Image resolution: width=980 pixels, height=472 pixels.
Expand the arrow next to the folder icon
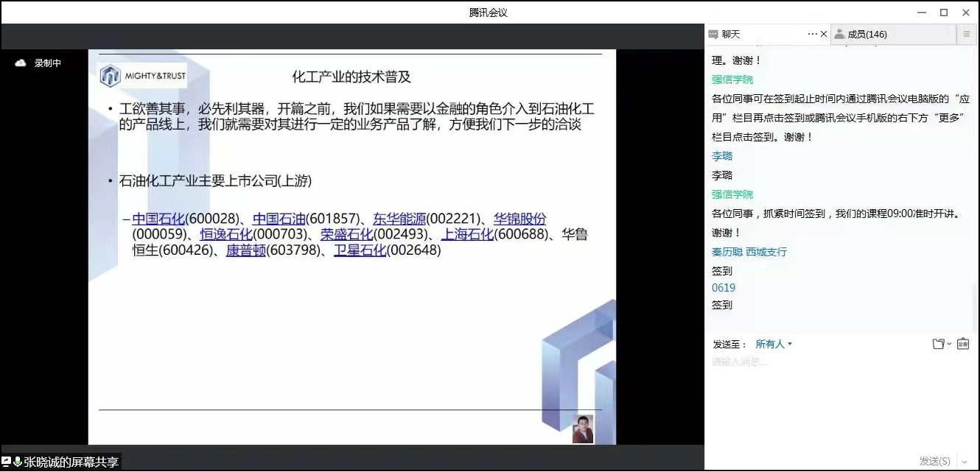click(x=949, y=344)
